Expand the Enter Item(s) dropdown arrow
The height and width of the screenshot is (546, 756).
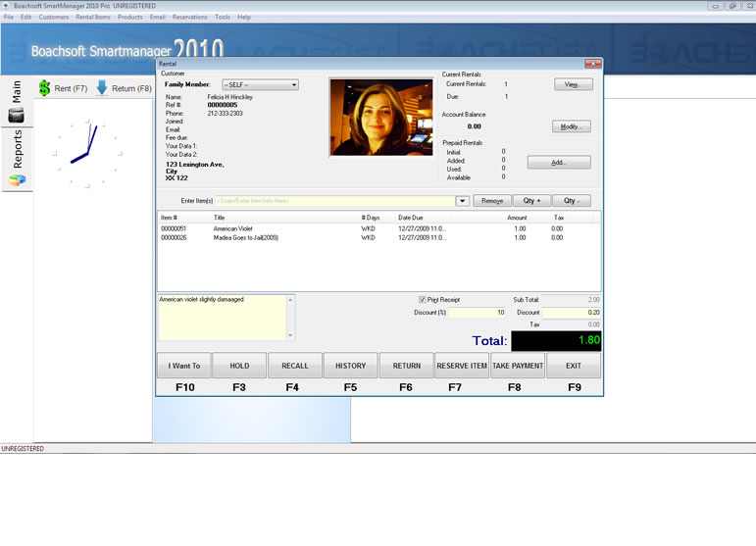462,201
